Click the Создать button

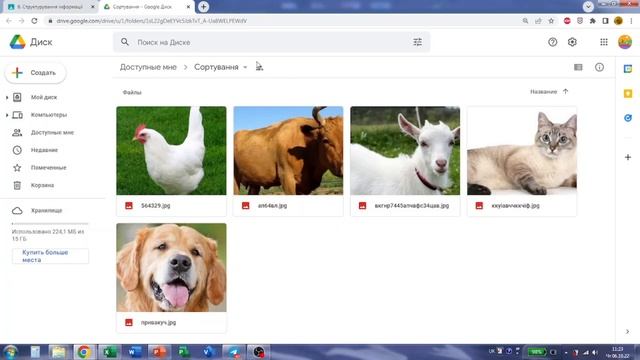coord(36,73)
